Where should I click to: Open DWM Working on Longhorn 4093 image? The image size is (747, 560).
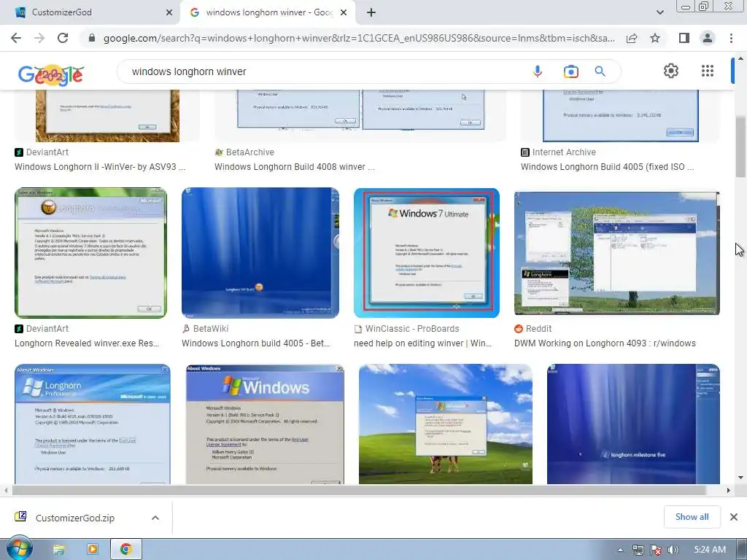(x=617, y=253)
